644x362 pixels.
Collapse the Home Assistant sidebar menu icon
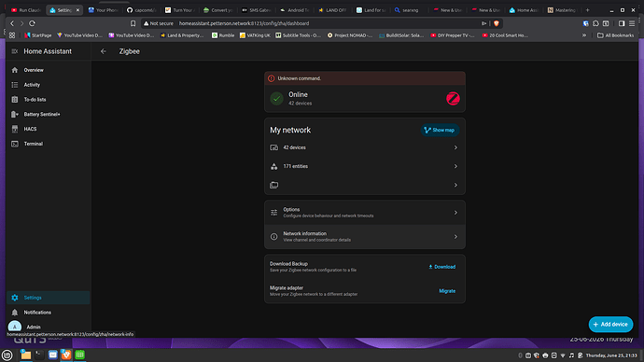click(15, 51)
